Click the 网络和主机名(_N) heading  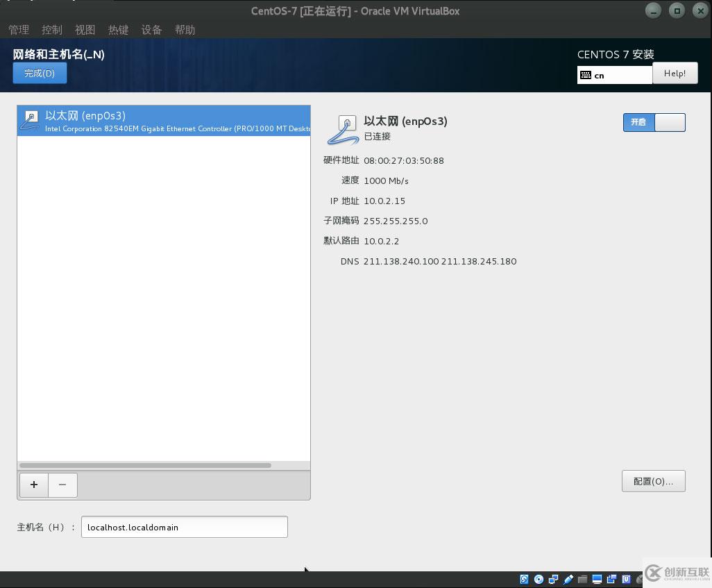pos(58,55)
